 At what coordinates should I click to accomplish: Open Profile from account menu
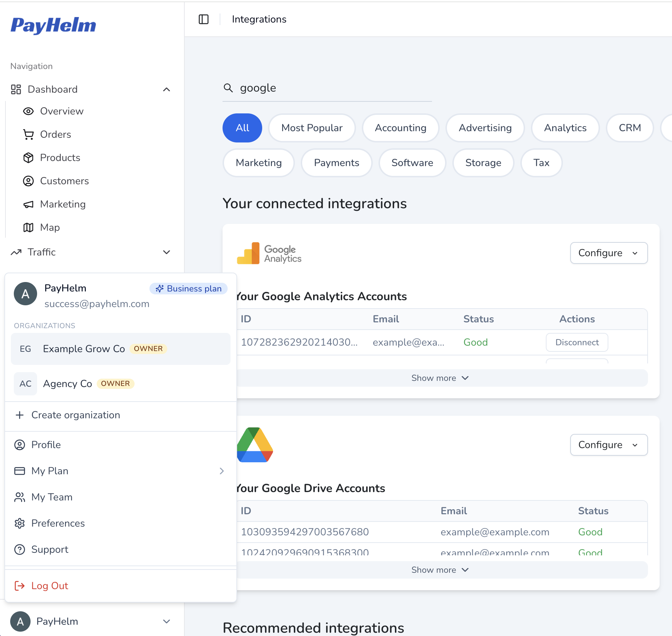coord(121,445)
